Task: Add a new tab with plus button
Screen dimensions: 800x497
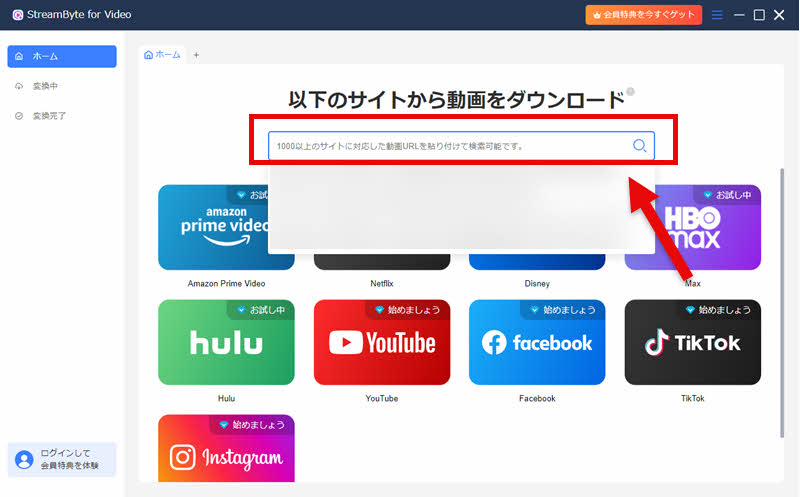Action: [196, 55]
